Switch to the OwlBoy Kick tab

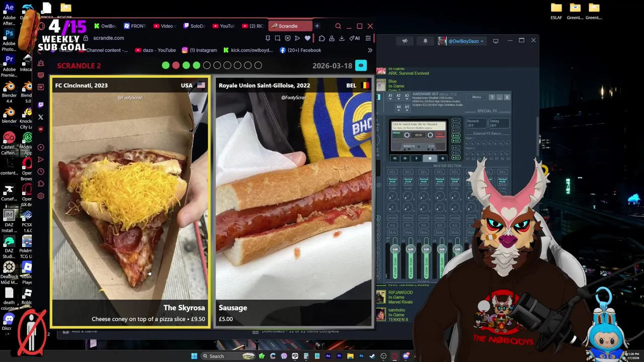click(105, 26)
